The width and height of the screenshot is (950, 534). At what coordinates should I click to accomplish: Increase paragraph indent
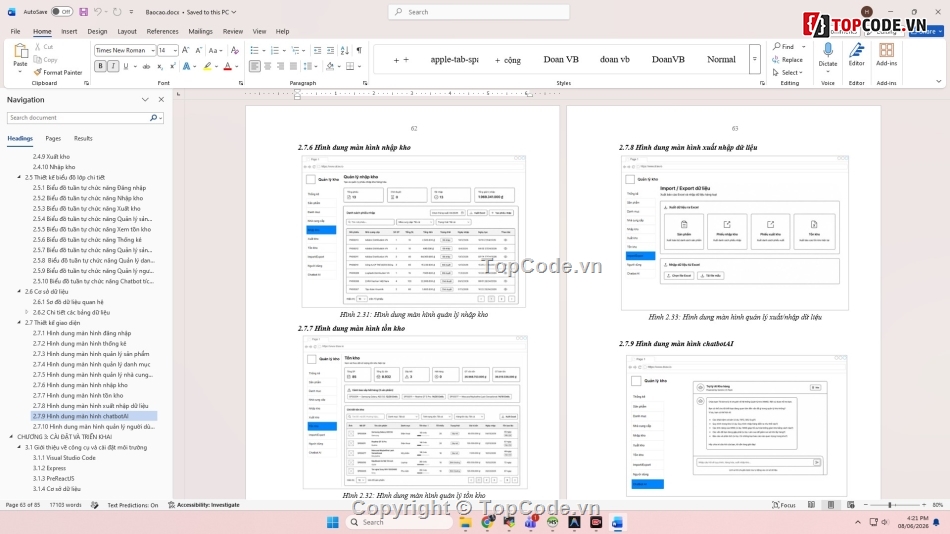tap(331, 50)
